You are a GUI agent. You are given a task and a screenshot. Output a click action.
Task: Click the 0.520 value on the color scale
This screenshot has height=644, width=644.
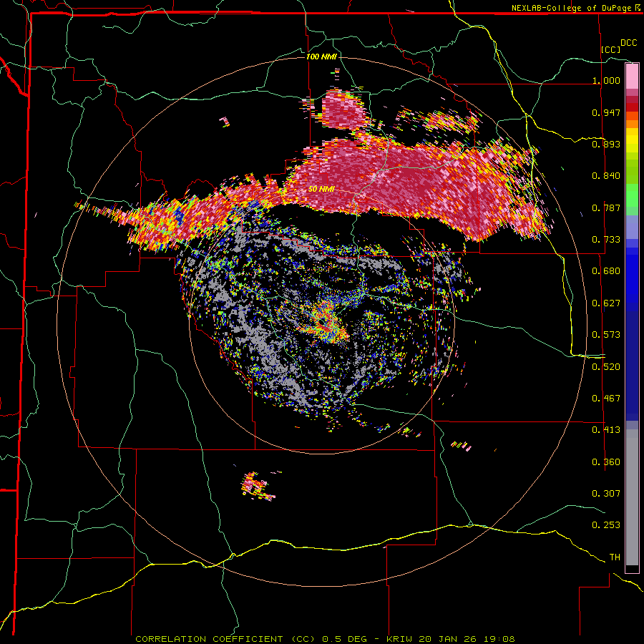[x=606, y=367]
